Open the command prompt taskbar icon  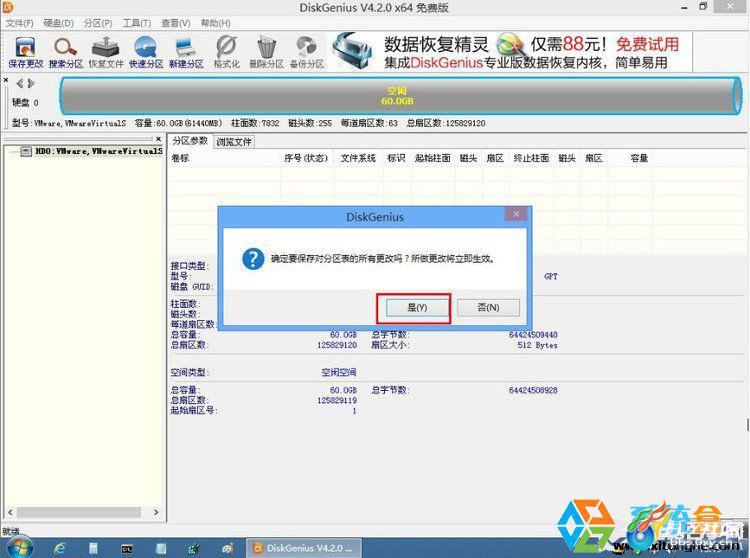coord(127,548)
